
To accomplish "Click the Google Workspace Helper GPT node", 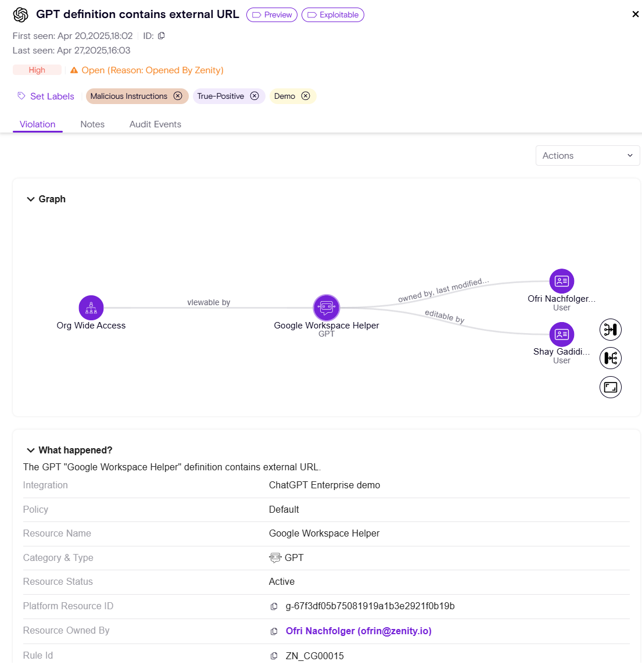I will click(x=327, y=308).
